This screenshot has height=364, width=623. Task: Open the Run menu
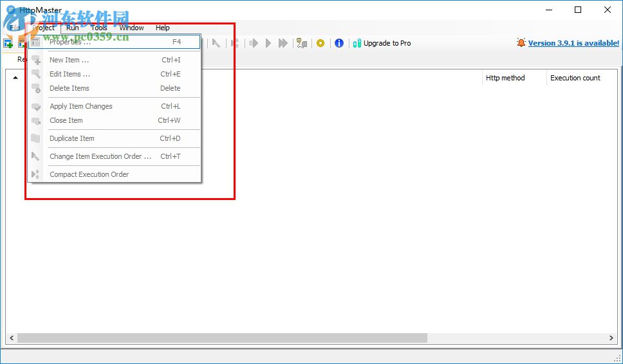[x=72, y=28]
